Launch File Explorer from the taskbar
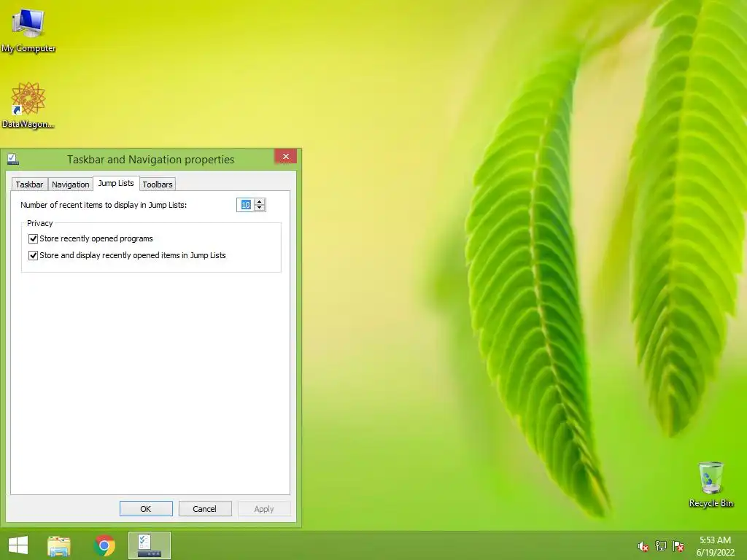The image size is (747, 560). [59, 545]
